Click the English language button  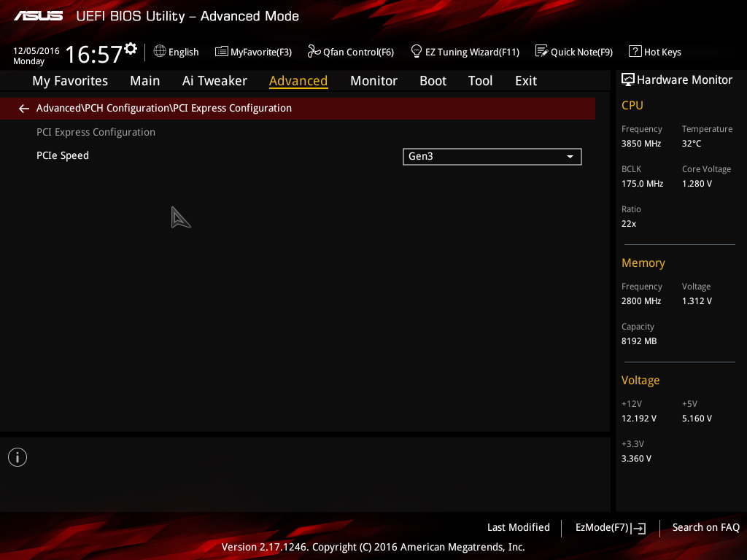177,52
